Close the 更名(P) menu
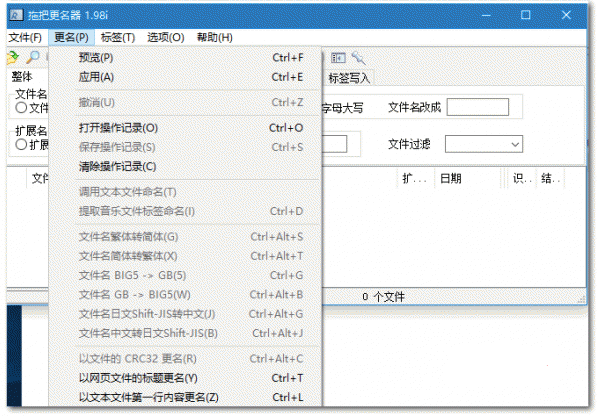Viewport: 602px width, 418px height. click(x=71, y=38)
